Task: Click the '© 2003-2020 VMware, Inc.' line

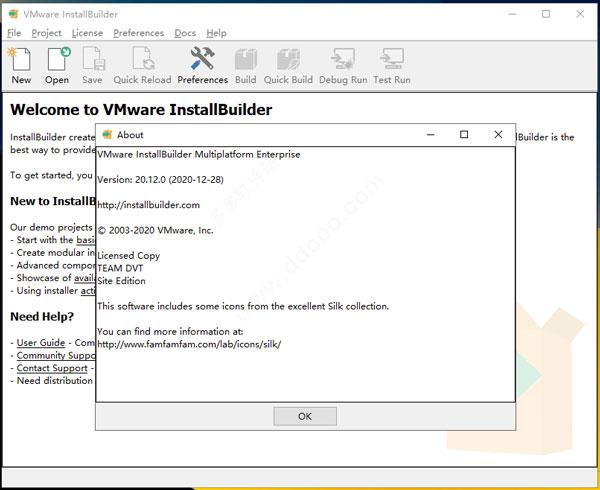Action: pyautogui.click(x=155, y=230)
